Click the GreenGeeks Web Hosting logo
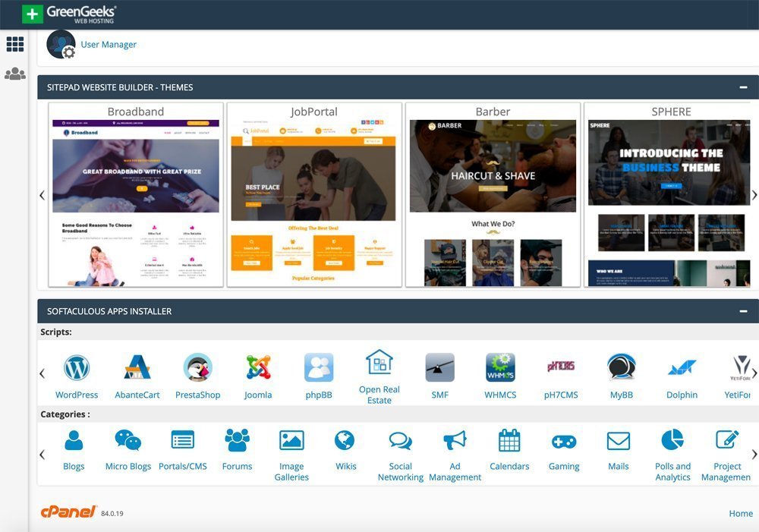The width and height of the screenshot is (759, 532). coord(69,14)
